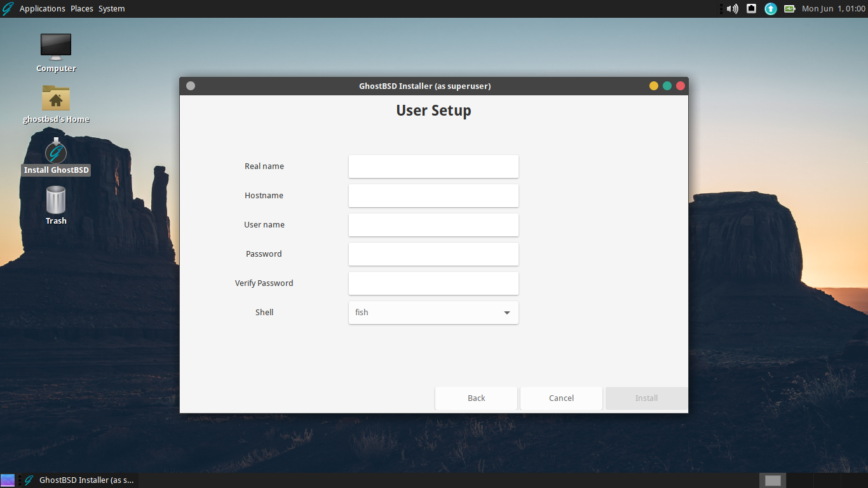Viewport: 868px width, 488px height.
Task: Select the Install GhostBSD desktop icon
Action: click(x=56, y=158)
